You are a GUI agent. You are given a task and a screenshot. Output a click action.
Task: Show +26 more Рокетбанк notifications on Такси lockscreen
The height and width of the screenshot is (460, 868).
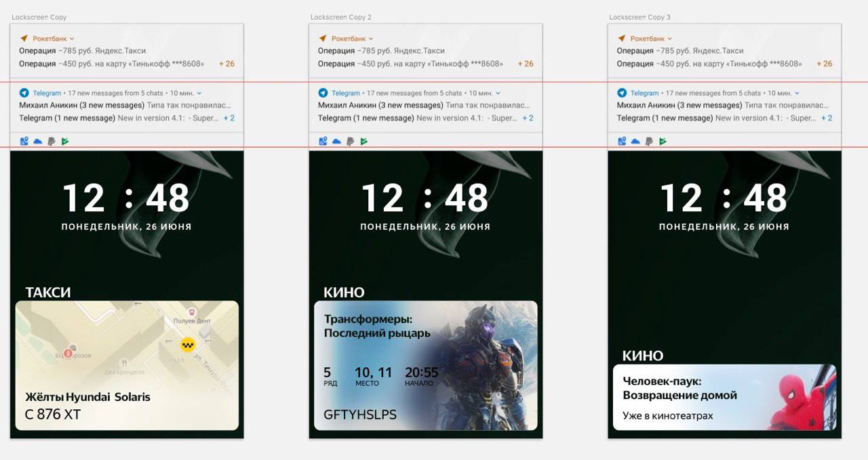click(226, 64)
